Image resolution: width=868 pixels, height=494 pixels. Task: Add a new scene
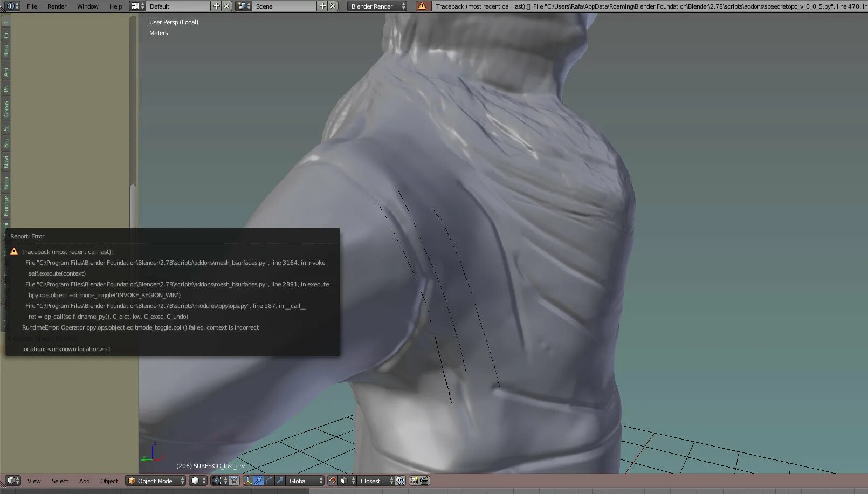coord(323,6)
